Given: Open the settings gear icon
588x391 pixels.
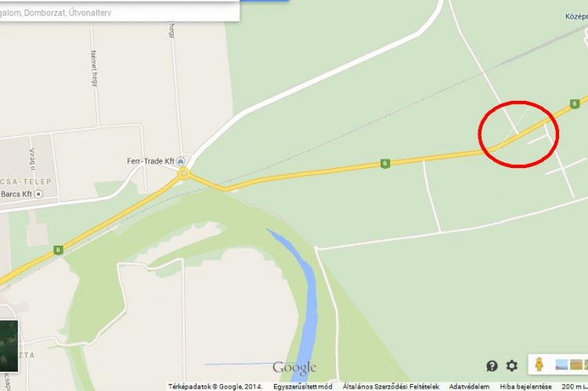Looking at the screenshot, I should pos(512,365).
